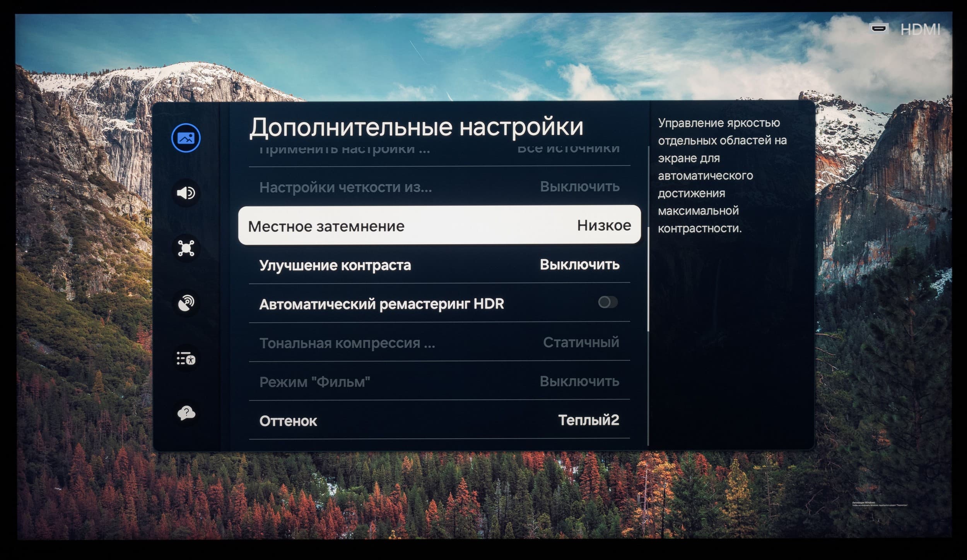This screenshot has height=560, width=967.
Task: Open the Sound settings icon
Action: click(186, 193)
